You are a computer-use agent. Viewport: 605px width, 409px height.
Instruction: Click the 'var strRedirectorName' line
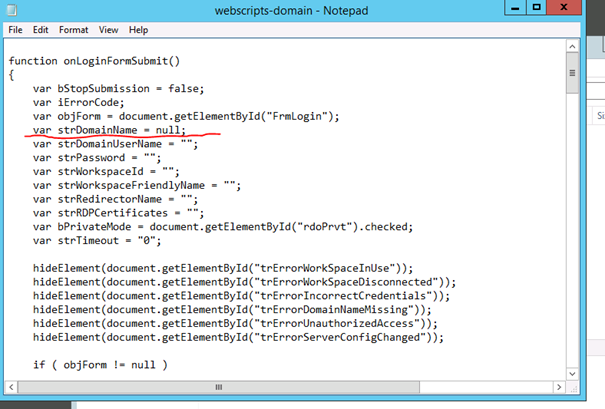pos(115,199)
